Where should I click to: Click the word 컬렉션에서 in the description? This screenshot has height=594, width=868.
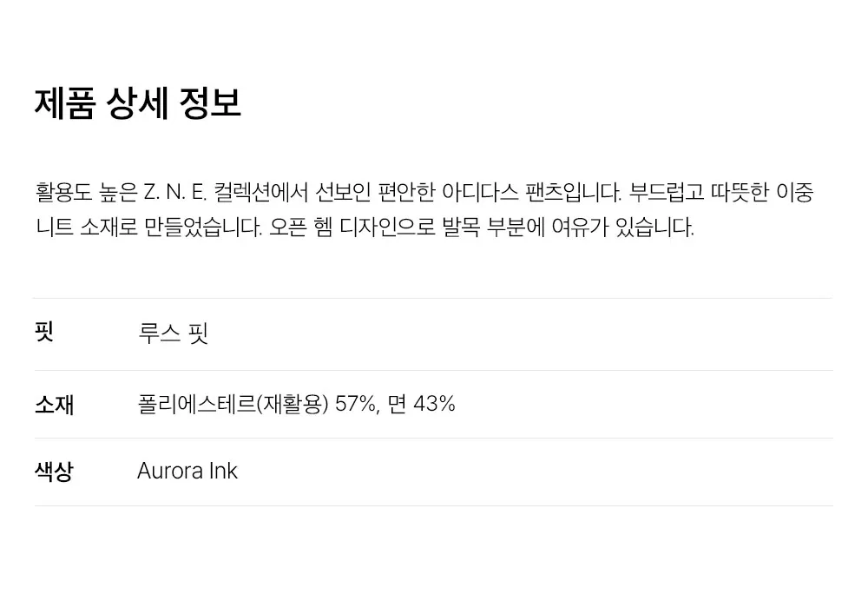point(260,192)
